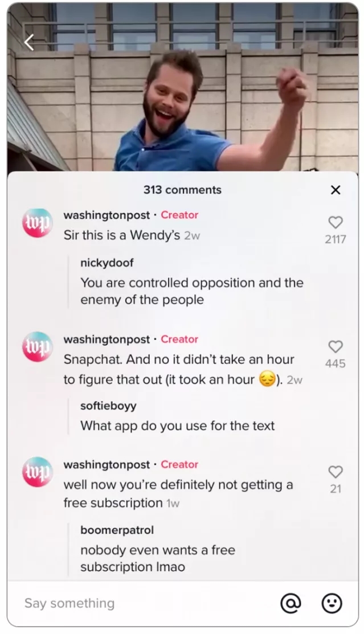Open boomerpatrol's profile
Viewport: 364px width, 634px height.
[117, 530]
